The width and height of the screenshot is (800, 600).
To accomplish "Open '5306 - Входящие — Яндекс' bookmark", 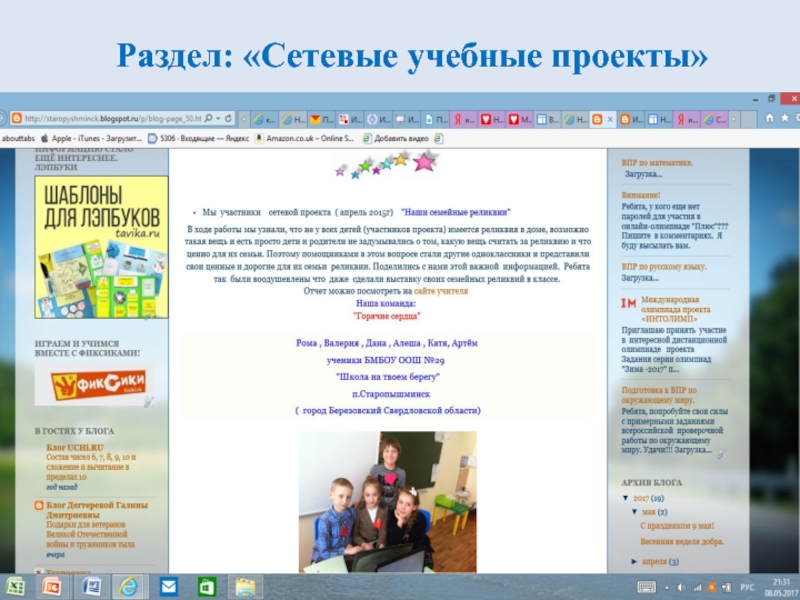I will tap(198, 138).
